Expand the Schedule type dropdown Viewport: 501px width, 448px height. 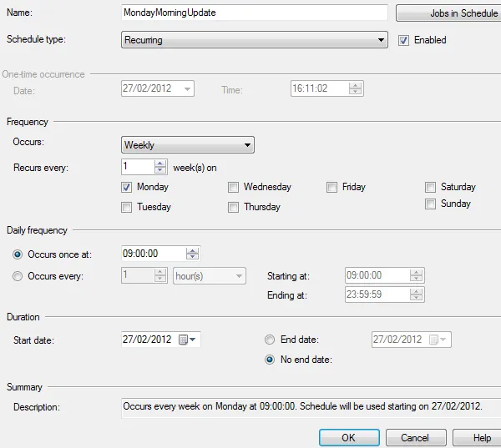(255, 40)
